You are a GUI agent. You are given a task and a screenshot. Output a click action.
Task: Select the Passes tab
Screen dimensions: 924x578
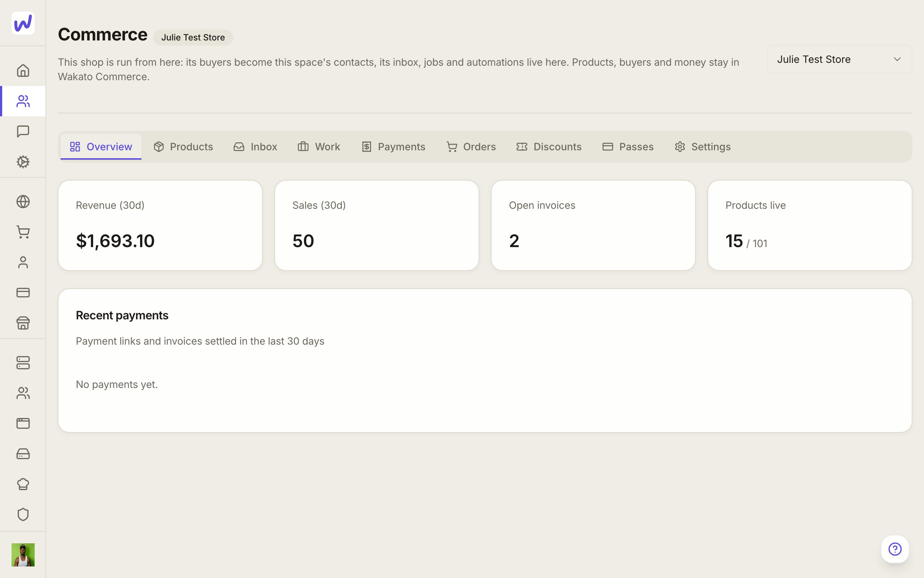628,146
